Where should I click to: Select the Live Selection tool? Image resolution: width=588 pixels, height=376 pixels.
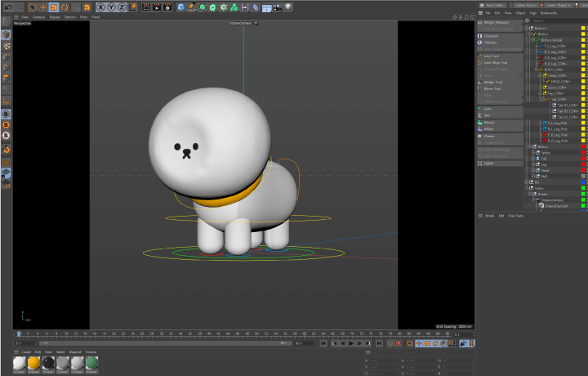(32, 7)
